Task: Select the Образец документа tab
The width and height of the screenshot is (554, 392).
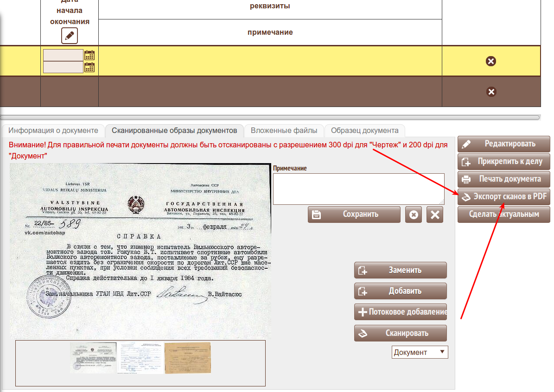Action: tap(364, 130)
